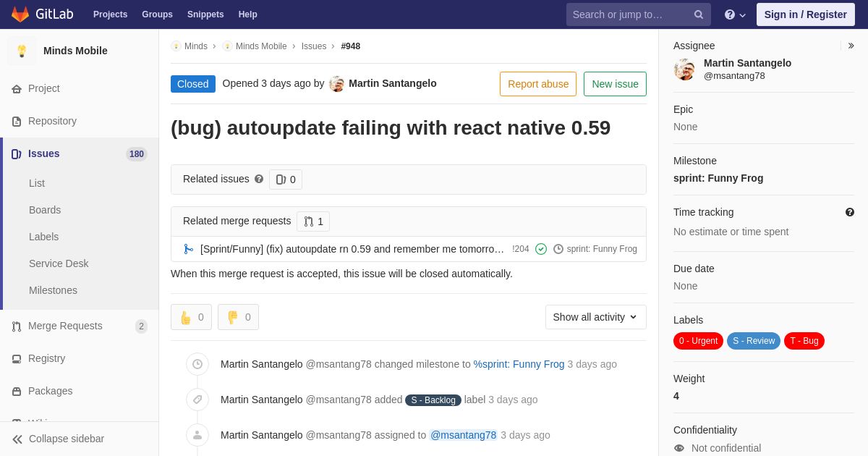Screen dimensions: 868x456
Task: Click the !204 merge request reference
Action: (521, 249)
